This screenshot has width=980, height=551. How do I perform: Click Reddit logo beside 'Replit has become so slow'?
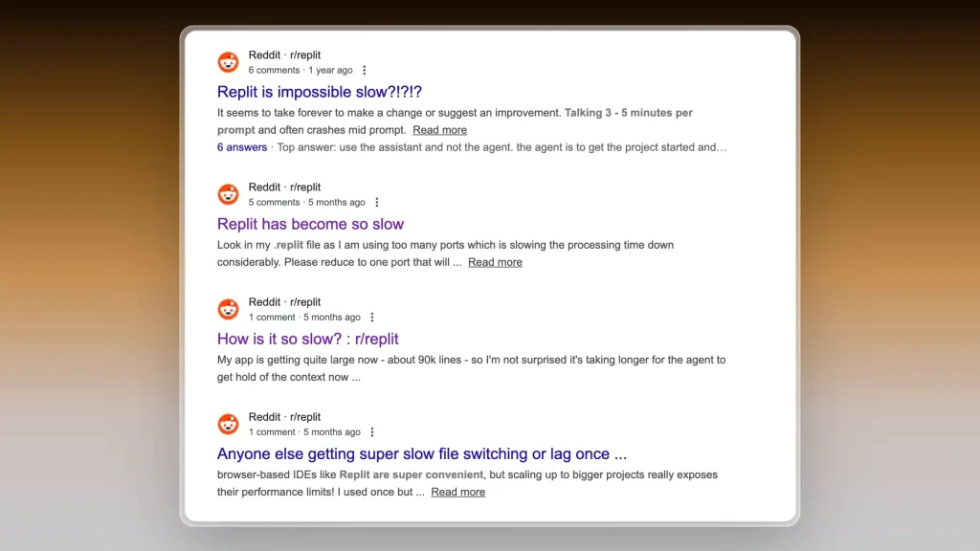[228, 194]
